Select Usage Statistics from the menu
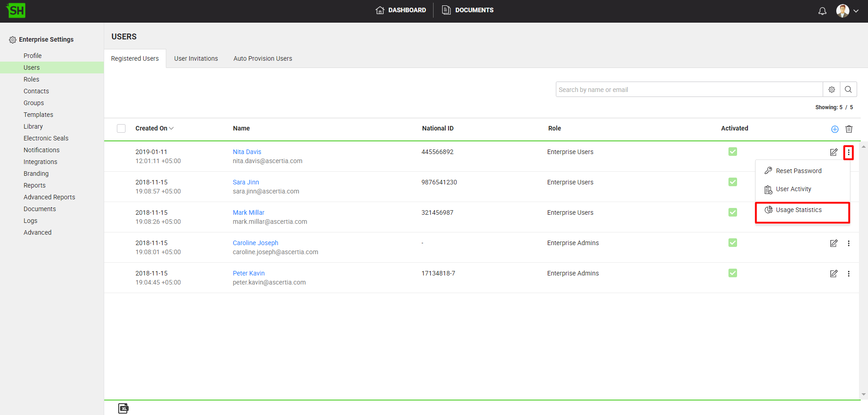Screen dimensions: 868x415 pos(798,210)
